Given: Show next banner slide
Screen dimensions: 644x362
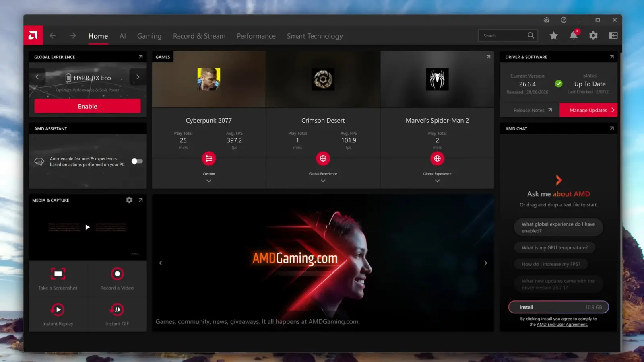Looking at the screenshot, I should coord(485,263).
